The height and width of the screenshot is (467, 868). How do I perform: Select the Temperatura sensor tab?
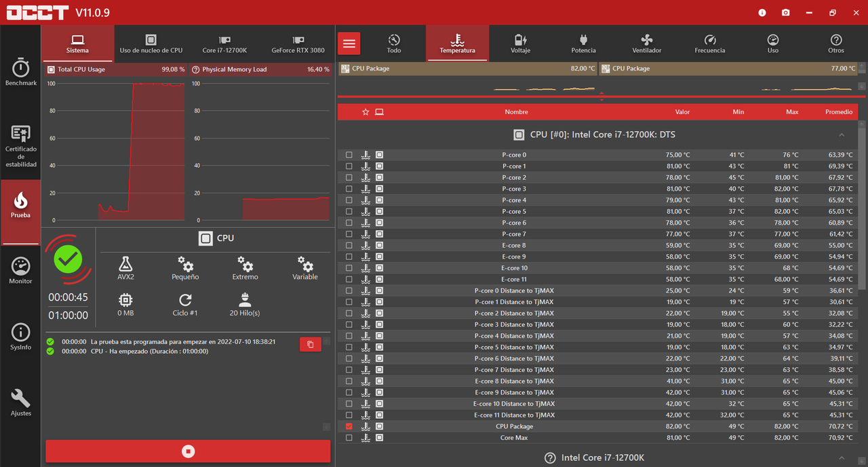tap(458, 43)
